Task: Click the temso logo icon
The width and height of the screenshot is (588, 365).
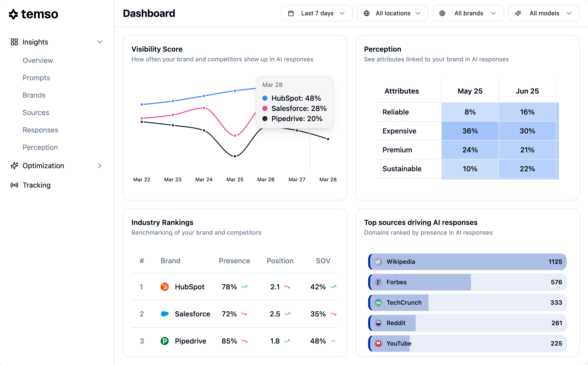Action: pyautogui.click(x=13, y=14)
